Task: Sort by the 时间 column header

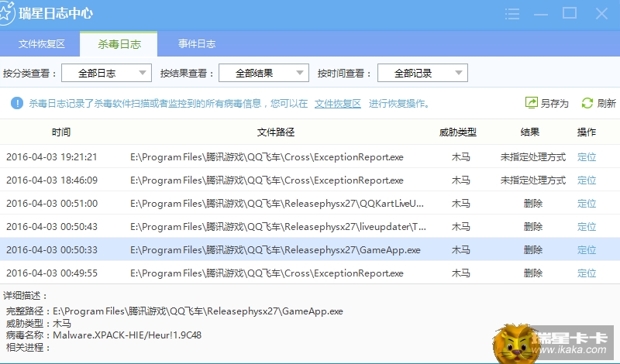Action: click(61, 132)
